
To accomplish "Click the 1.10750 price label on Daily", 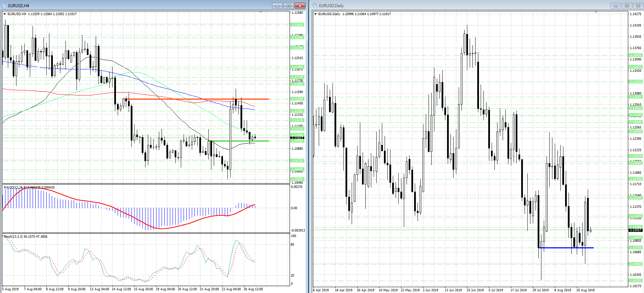I will 635,247.
